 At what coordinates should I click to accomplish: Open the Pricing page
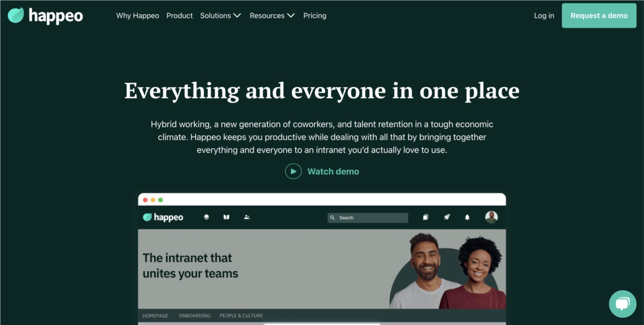pyautogui.click(x=314, y=16)
